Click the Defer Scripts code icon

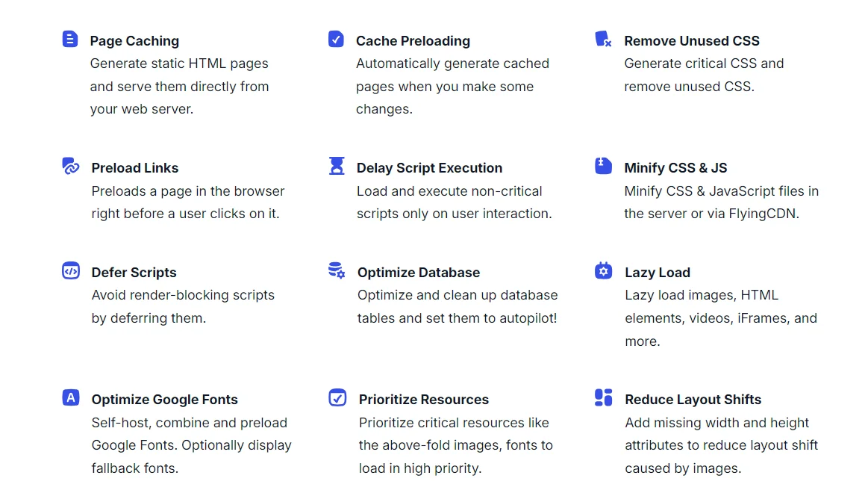(71, 270)
